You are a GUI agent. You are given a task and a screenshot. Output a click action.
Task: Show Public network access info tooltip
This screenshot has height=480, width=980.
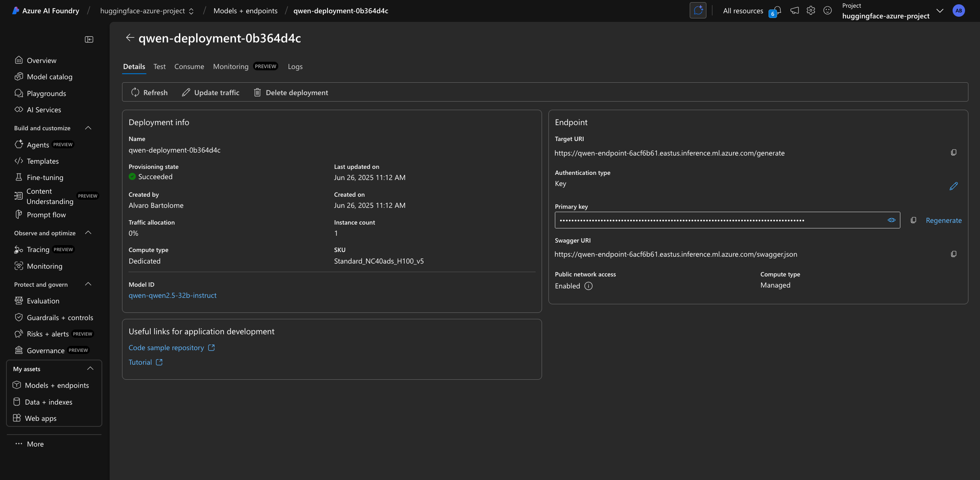[588, 286]
